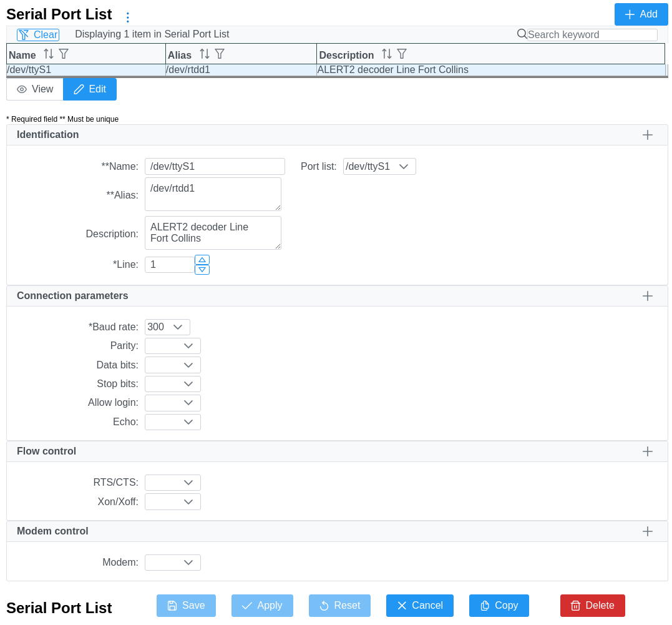Increment the Line number stepper
Viewport: 672px width, 625px height.
pyautogui.click(x=202, y=260)
